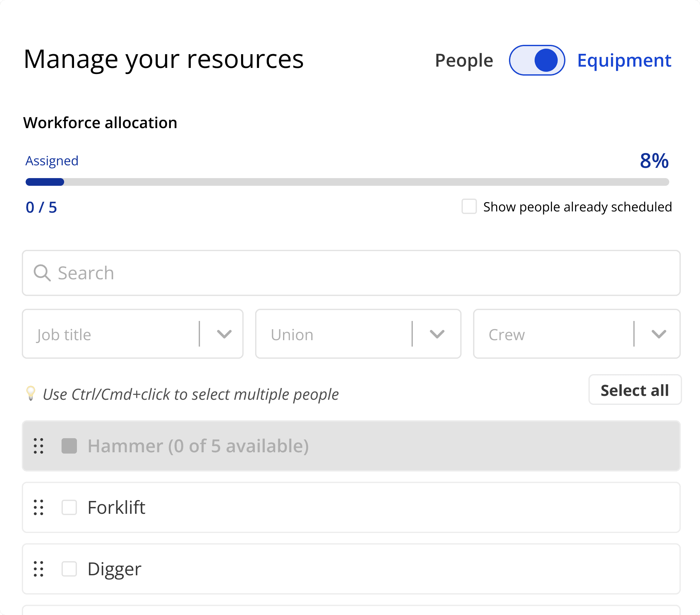Image resolution: width=700 pixels, height=615 pixels.
Task: Enable Show people already scheduled checkbox
Action: pyautogui.click(x=469, y=206)
